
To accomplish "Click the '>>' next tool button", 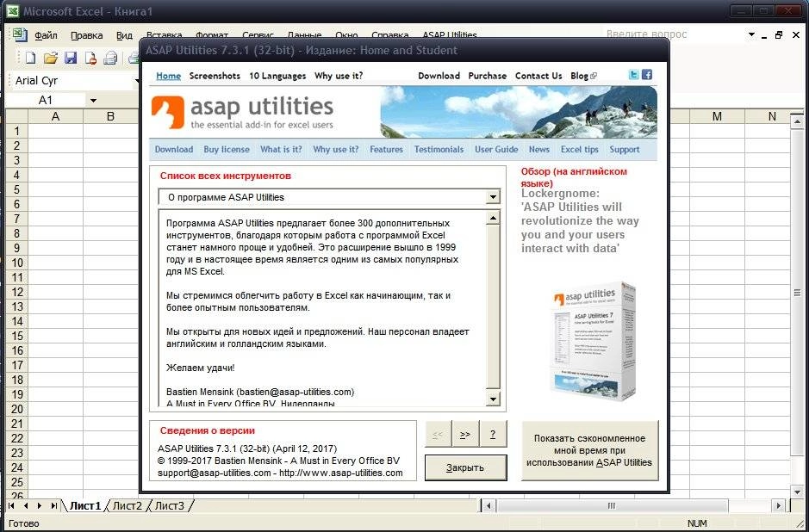I will tap(465, 434).
